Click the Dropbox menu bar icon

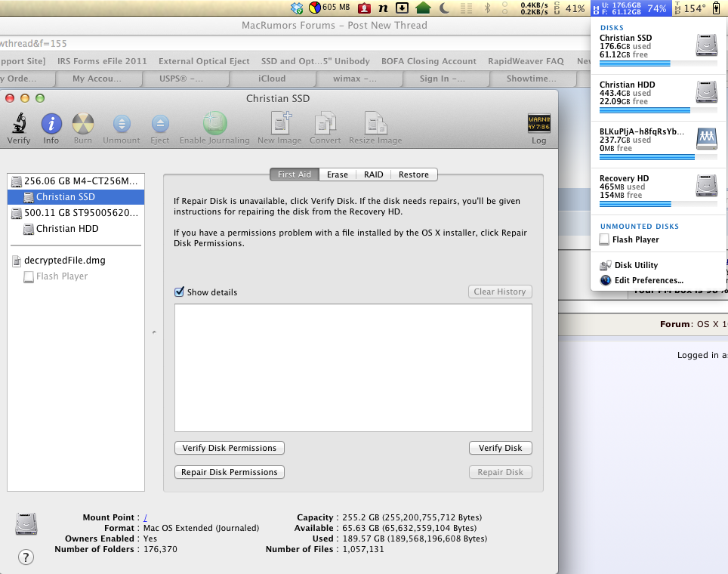[x=297, y=8]
